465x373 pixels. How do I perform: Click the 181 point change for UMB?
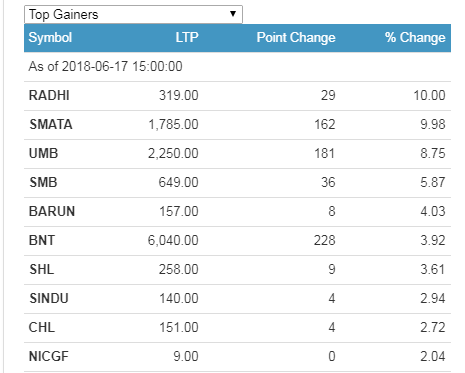click(325, 154)
